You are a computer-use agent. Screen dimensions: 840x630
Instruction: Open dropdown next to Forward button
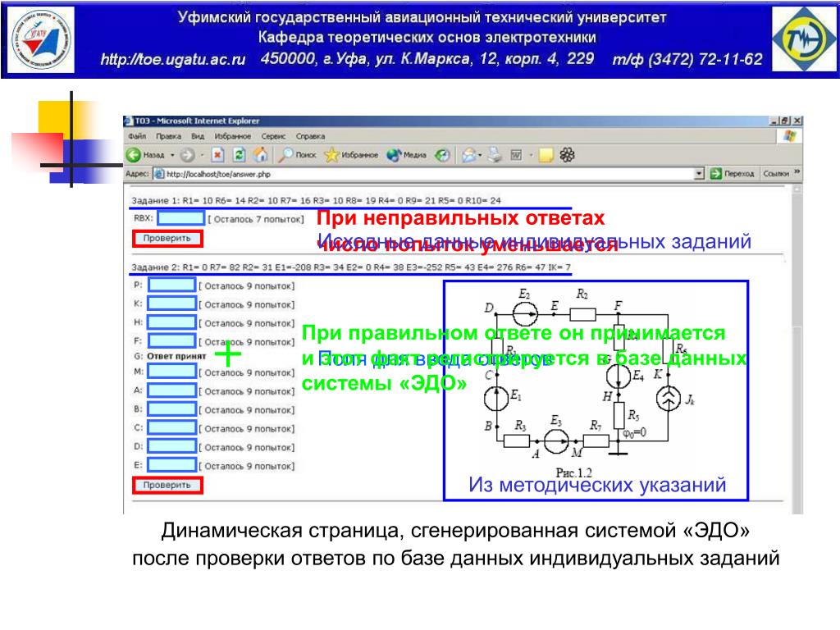202,155
